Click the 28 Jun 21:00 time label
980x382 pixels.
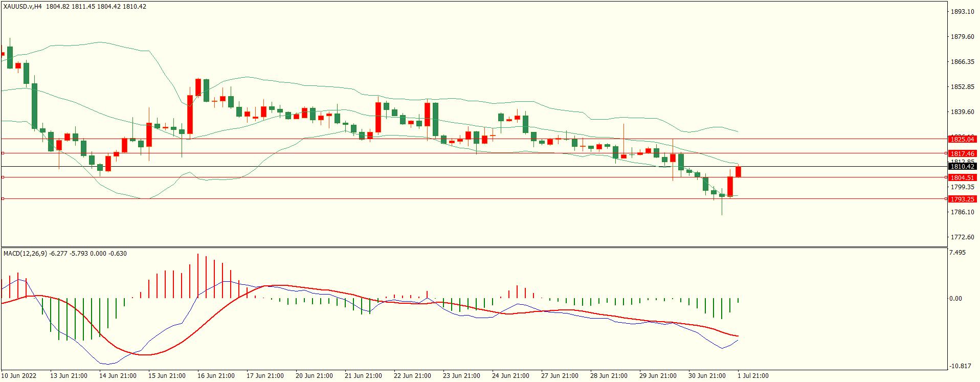[609, 375]
